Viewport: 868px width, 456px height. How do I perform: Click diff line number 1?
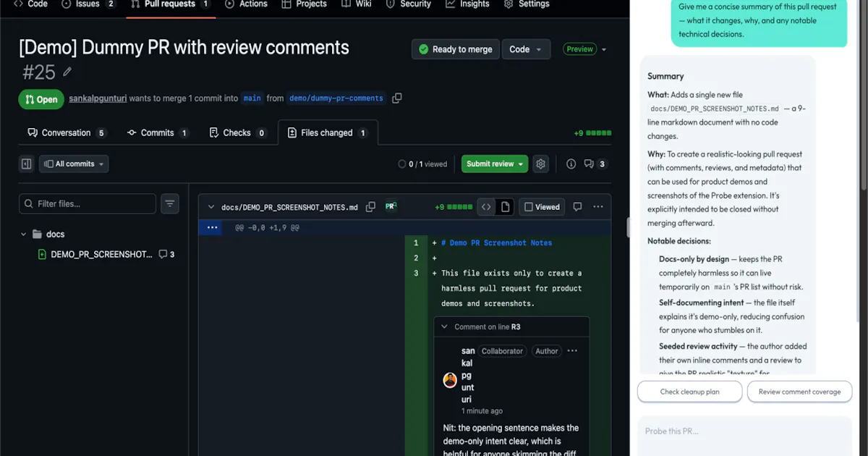tap(416, 243)
